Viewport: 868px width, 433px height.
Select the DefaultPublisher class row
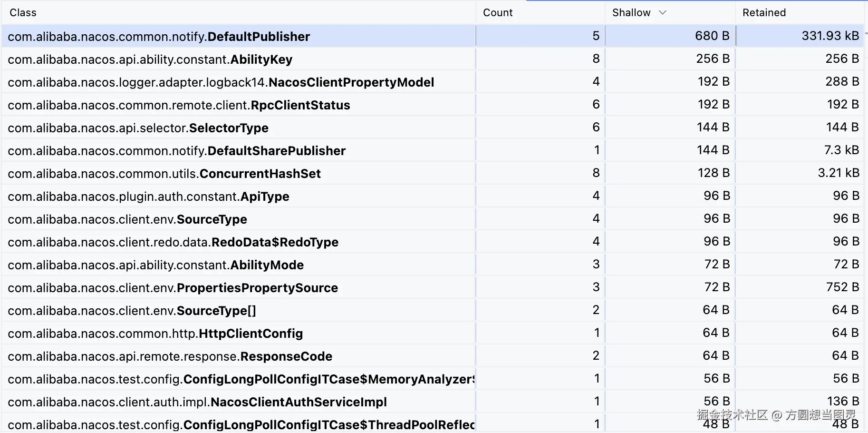tap(159, 37)
